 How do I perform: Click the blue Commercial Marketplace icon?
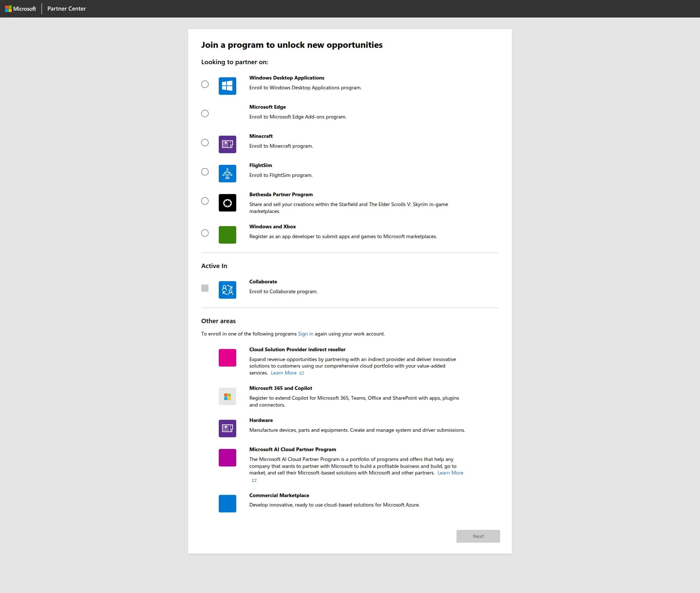[x=227, y=504]
